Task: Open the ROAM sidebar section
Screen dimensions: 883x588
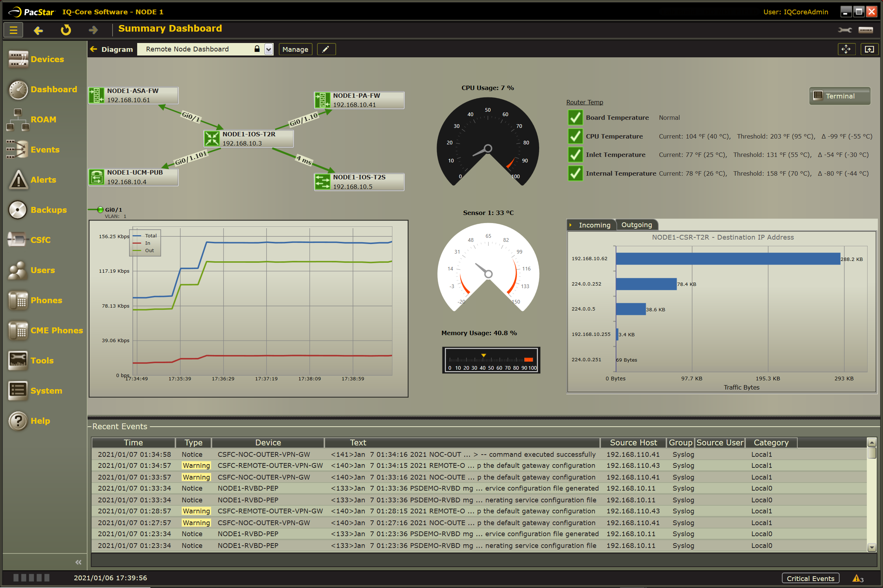Action: click(32, 120)
